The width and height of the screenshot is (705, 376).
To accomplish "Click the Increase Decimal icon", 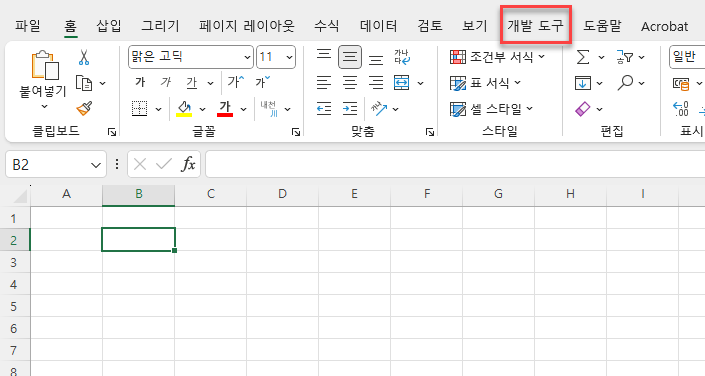I will (681, 109).
